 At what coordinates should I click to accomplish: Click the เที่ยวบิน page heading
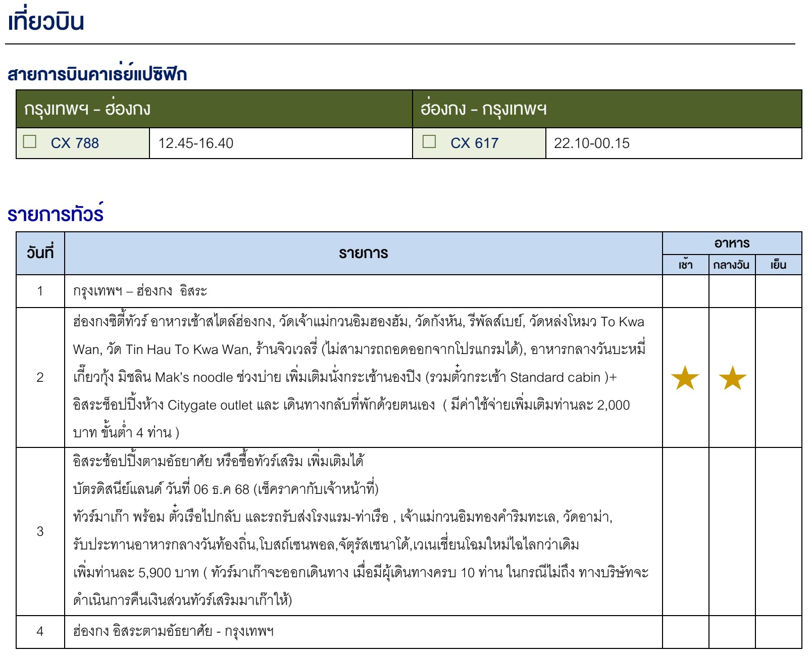(46, 22)
